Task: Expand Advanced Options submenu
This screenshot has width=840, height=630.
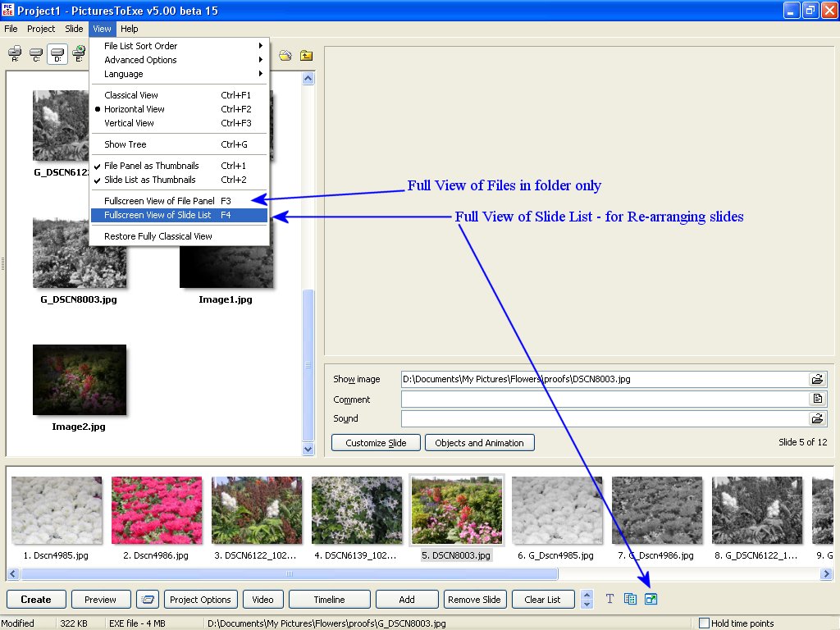Action: pyautogui.click(x=179, y=59)
